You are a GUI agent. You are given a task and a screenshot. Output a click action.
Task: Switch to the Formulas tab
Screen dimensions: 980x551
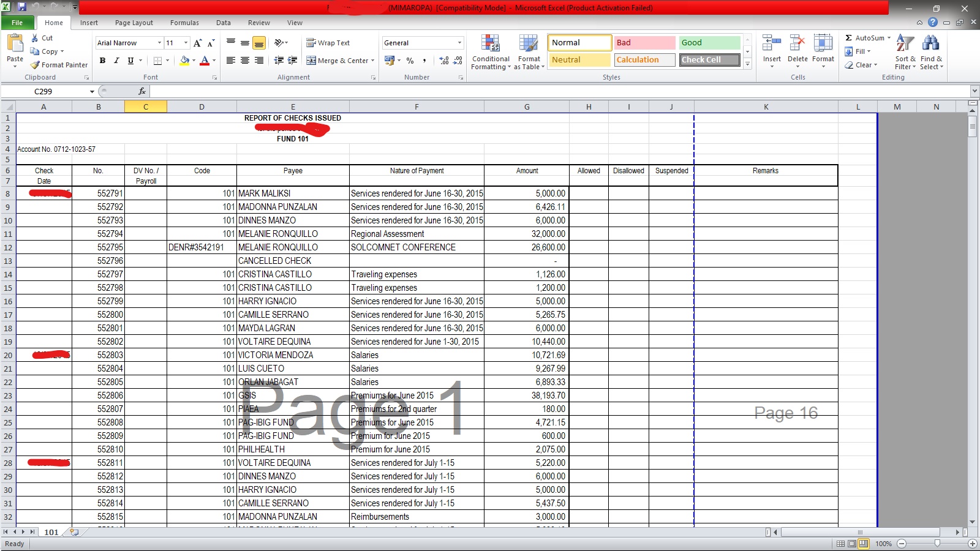[x=184, y=23]
